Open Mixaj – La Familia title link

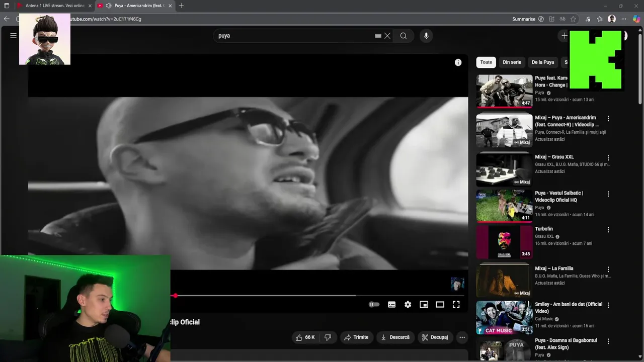(x=554, y=268)
